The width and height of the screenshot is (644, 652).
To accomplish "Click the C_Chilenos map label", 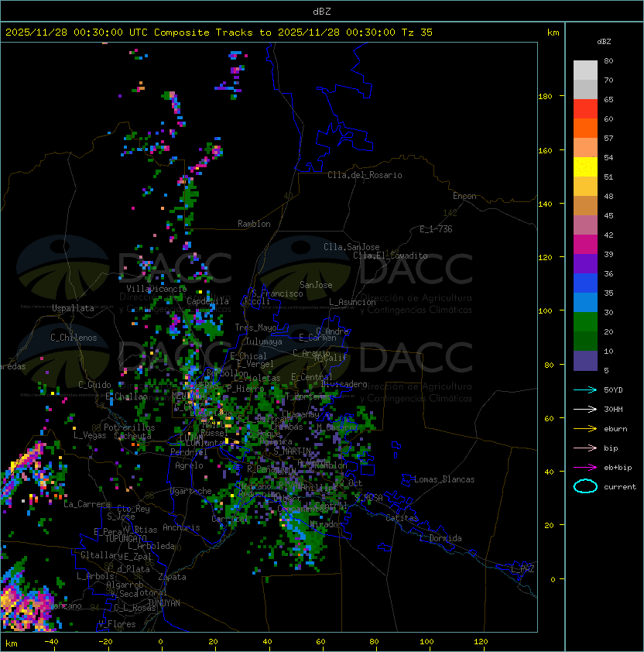I will tap(74, 338).
